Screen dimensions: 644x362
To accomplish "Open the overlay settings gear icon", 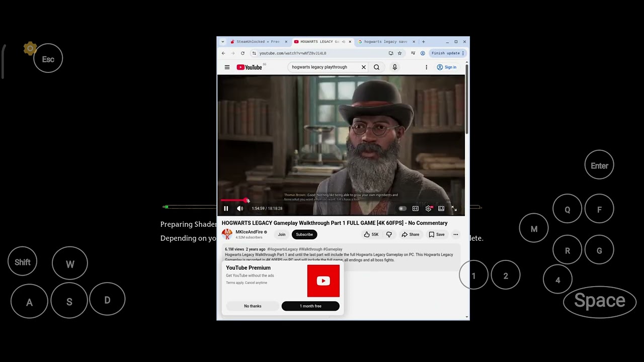I will point(30,49).
